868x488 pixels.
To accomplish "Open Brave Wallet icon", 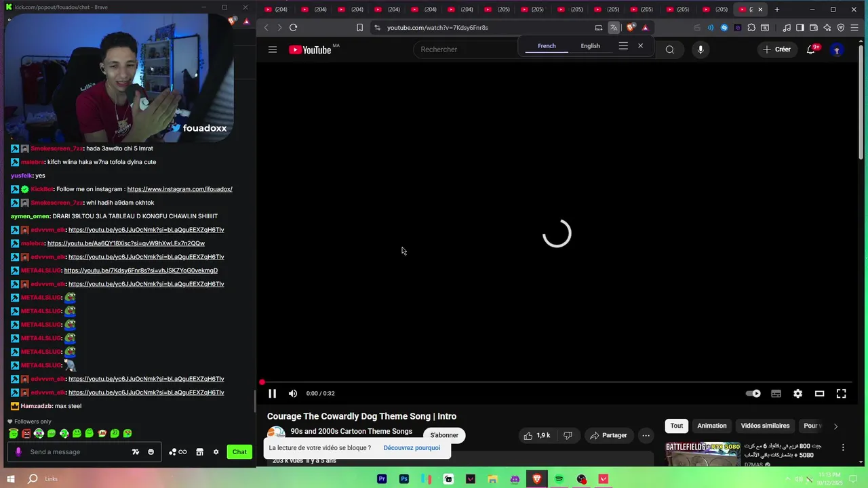I will (814, 28).
